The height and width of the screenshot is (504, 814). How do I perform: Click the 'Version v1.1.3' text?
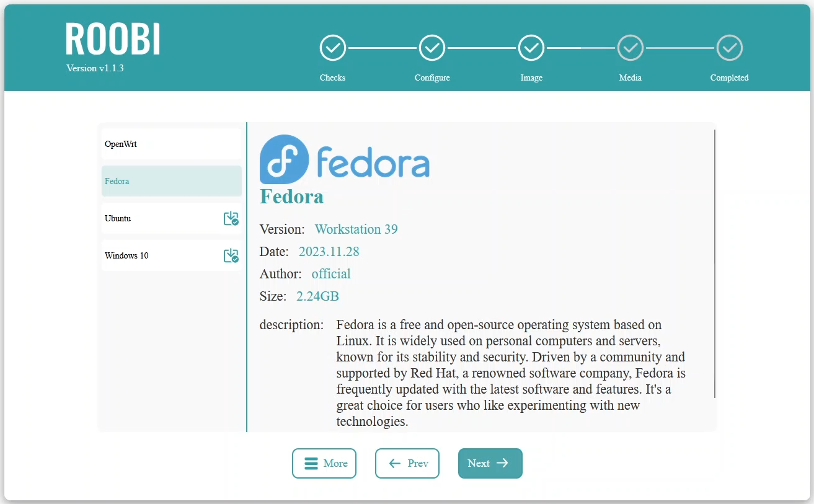95,68
